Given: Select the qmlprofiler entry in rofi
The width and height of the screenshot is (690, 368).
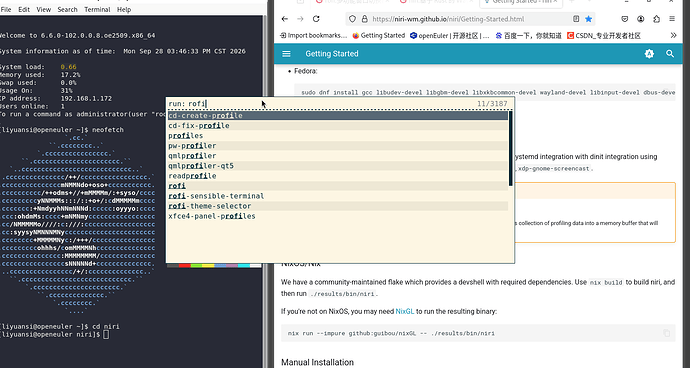Looking at the screenshot, I should 338,156.
